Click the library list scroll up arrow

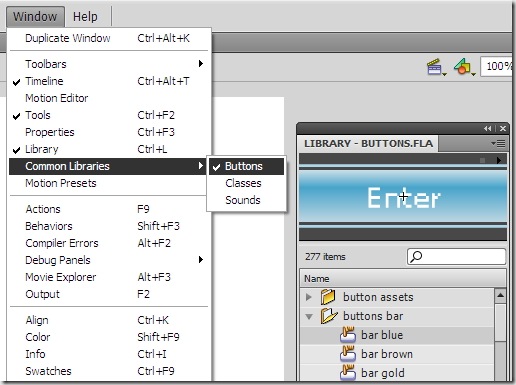click(500, 295)
